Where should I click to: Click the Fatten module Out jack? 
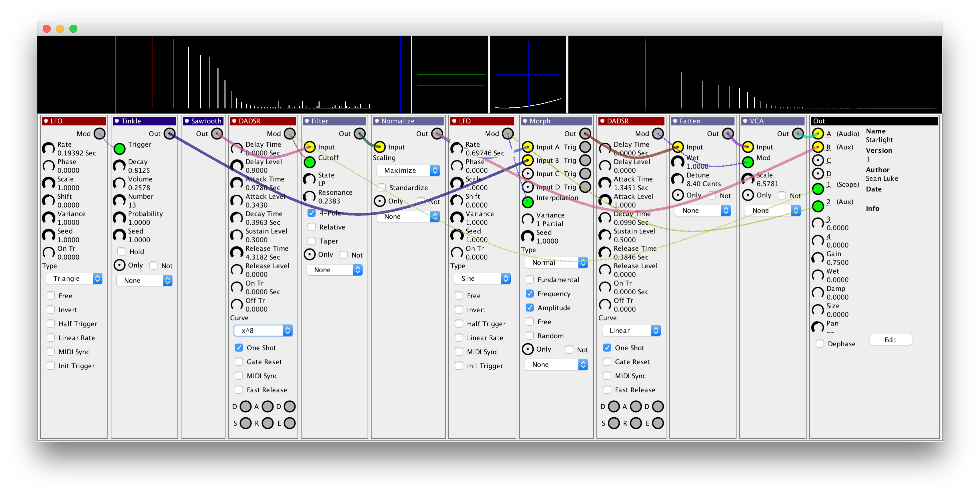pos(728,133)
